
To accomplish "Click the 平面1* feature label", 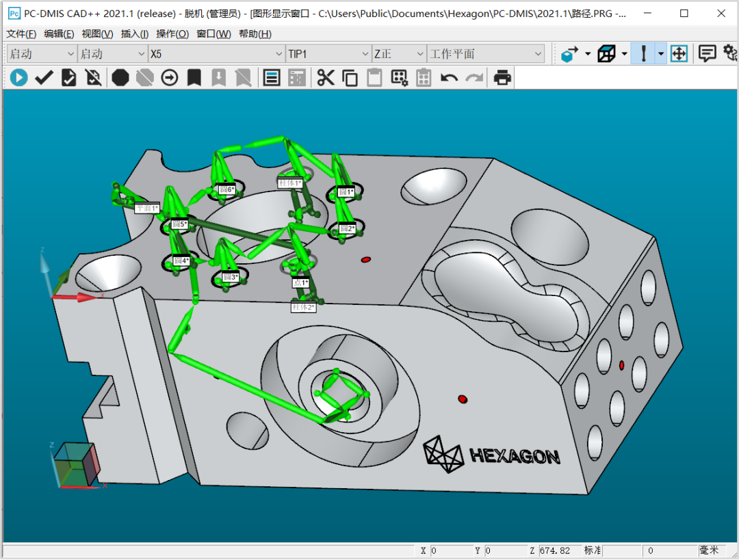I will [x=147, y=208].
